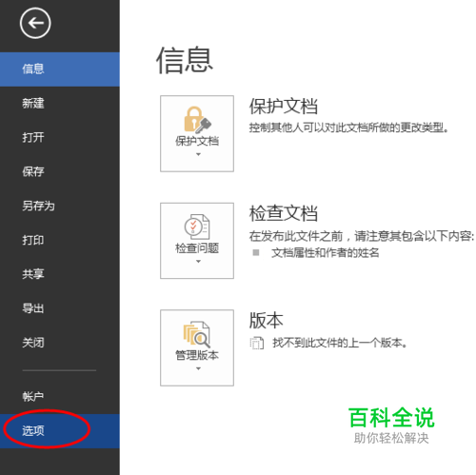The height and width of the screenshot is (475, 476).
Task: Click text 文档属性和作者的姓名
Action: point(326,253)
